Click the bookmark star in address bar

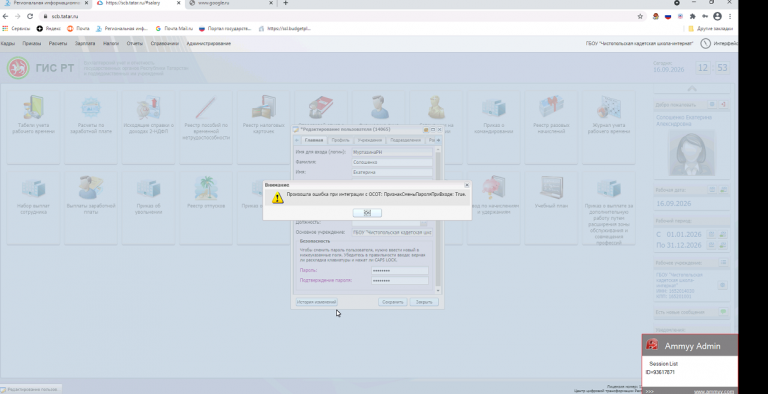click(640, 16)
